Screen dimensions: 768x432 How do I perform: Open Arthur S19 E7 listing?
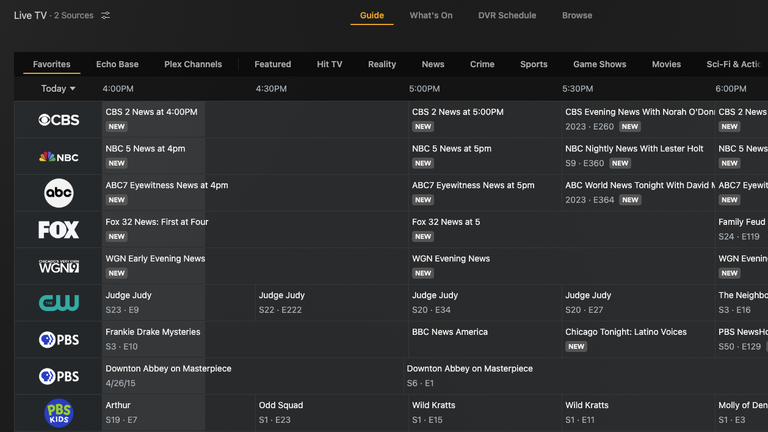click(x=178, y=413)
